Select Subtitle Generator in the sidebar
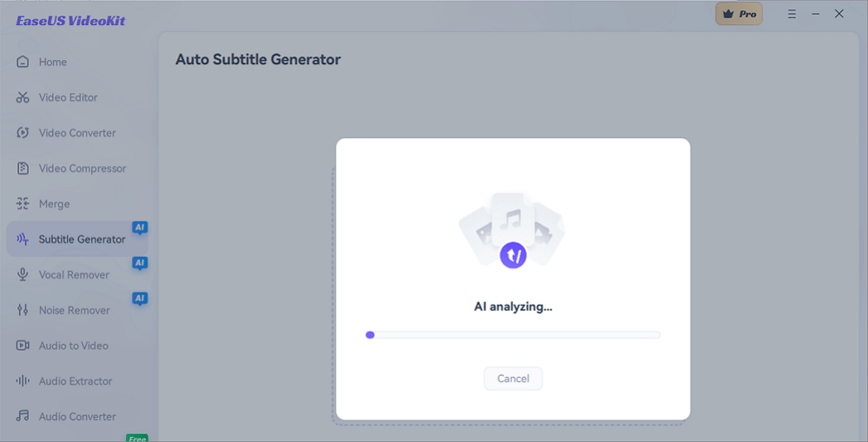 [x=82, y=240]
